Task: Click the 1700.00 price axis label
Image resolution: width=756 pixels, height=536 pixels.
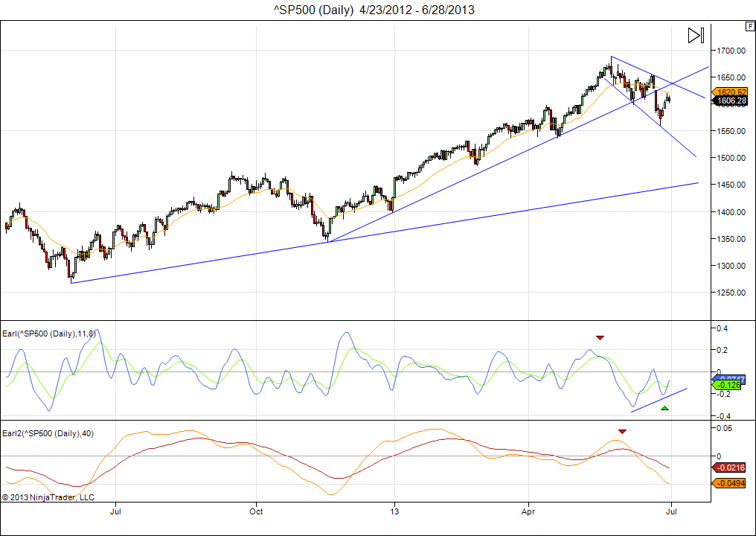Action: click(731, 51)
